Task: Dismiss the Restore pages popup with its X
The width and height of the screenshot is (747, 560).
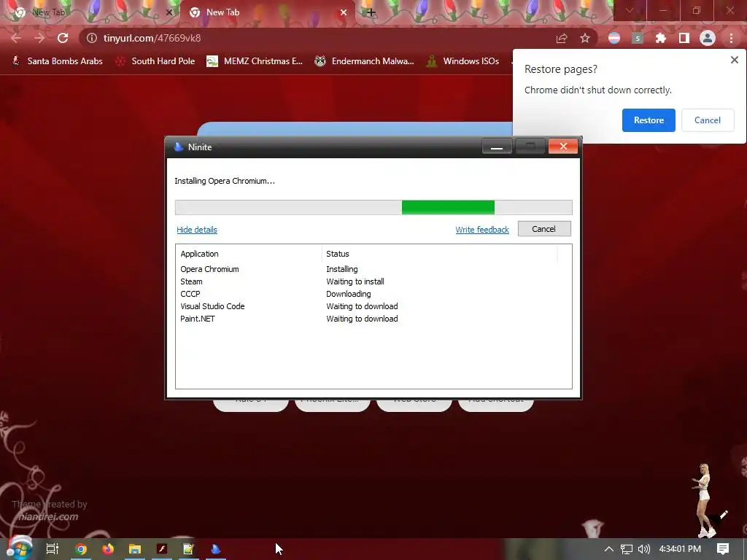Action: point(734,60)
